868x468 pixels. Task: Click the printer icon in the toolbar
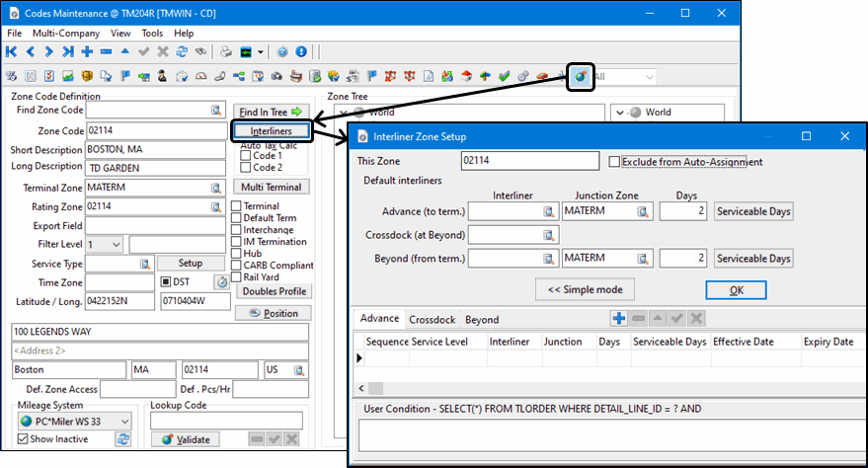225,51
